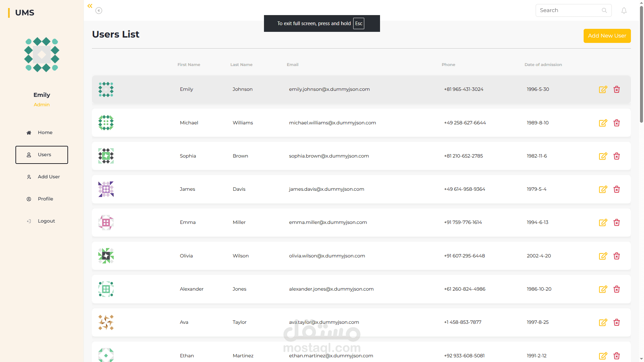
Task: Remove James Davis via the trash icon
Action: click(616, 189)
